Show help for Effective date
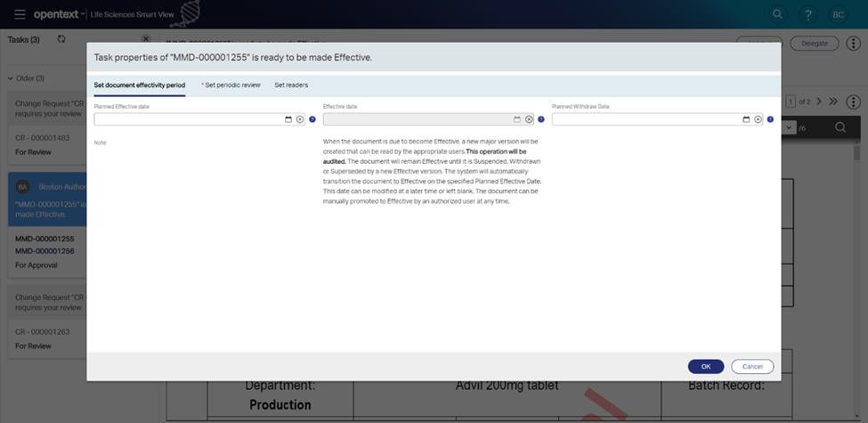Viewport: 868px width, 423px height. [541, 119]
